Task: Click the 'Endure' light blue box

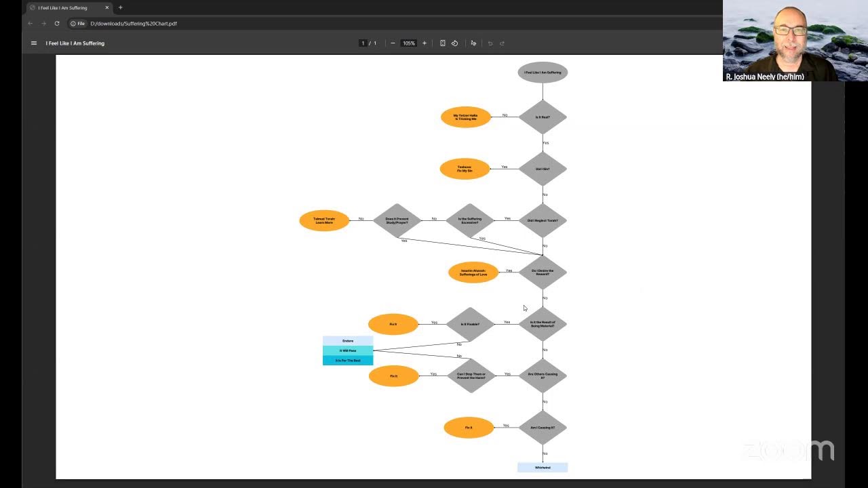Action: (348, 341)
